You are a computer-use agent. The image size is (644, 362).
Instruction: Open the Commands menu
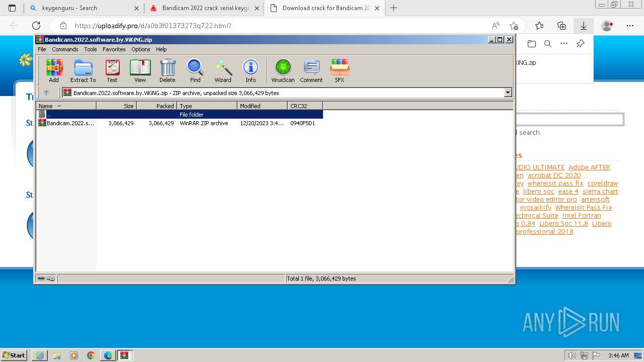pyautogui.click(x=65, y=49)
